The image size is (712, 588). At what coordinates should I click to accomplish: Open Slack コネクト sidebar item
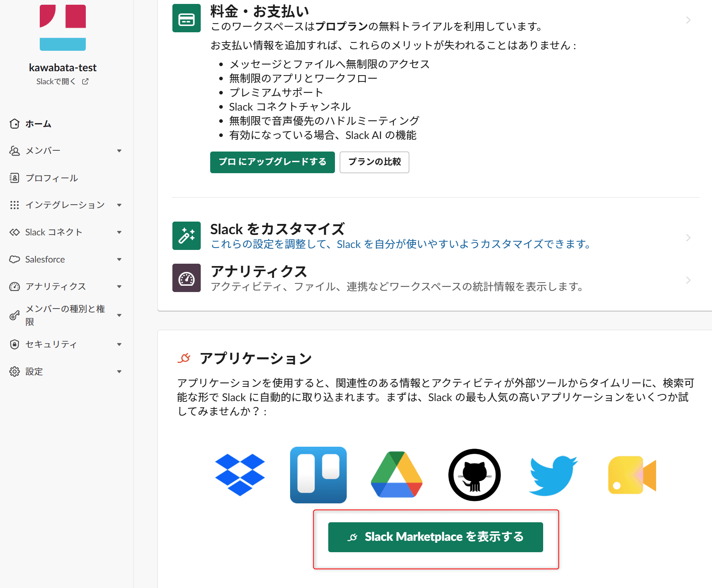click(x=54, y=232)
